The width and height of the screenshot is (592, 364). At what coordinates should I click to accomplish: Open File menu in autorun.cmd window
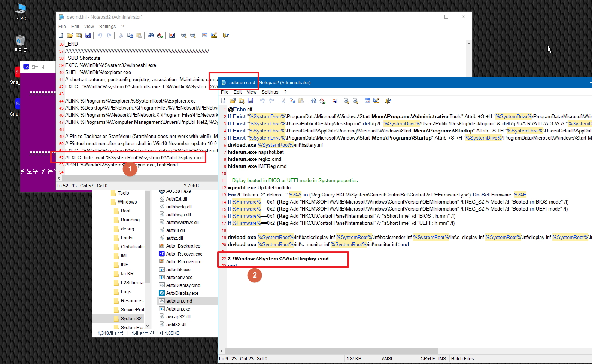click(225, 92)
